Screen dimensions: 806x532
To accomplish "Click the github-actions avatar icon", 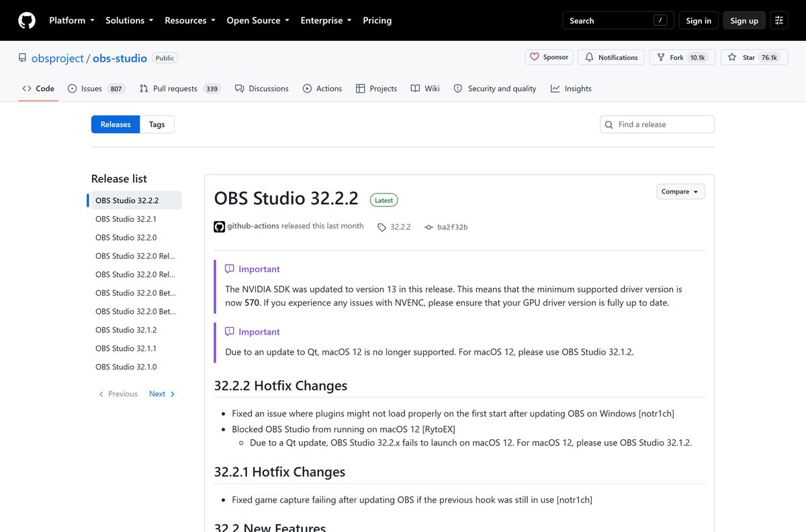I will 219,226.
